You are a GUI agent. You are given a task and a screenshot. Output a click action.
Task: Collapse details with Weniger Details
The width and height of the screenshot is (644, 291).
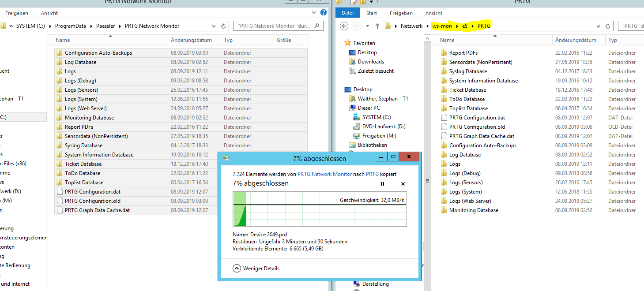256,268
